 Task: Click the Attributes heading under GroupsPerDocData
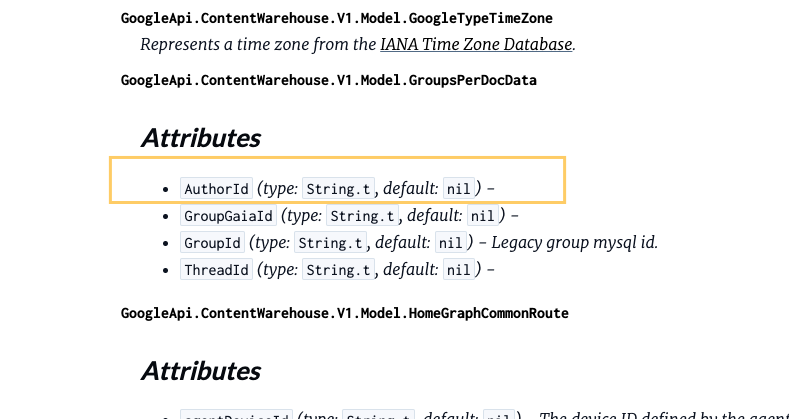pyautogui.click(x=201, y=138)
